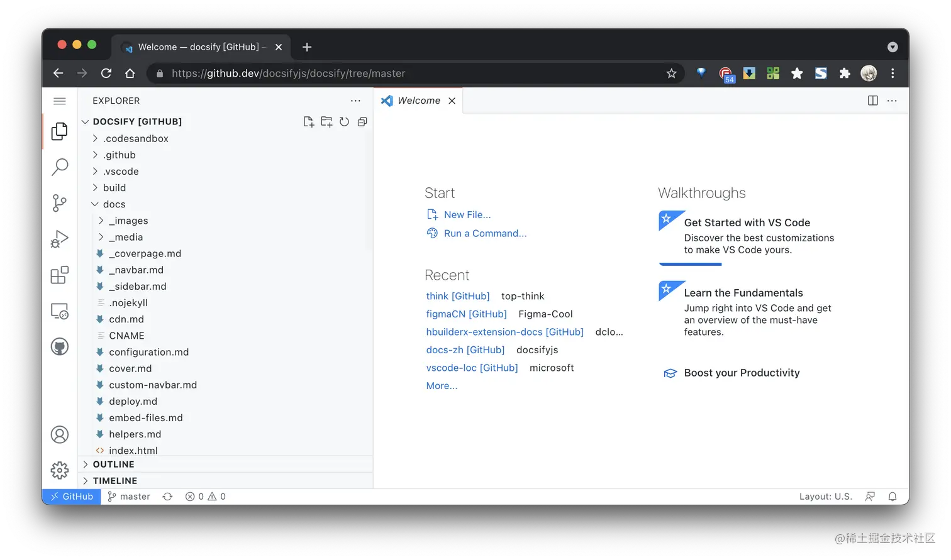Image resolution: width=951 pixels, height=560 pixels.
Task: Open the hamburger application menu
Action: 60,101
